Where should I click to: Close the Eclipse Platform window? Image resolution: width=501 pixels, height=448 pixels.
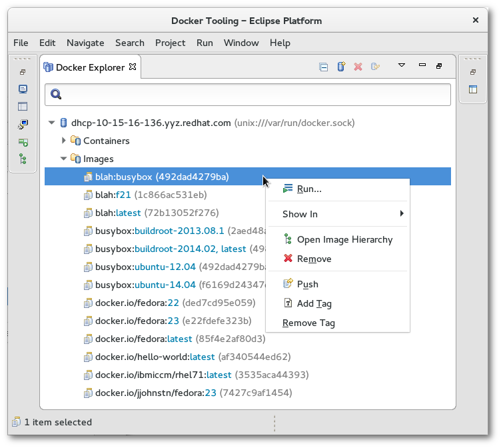click(476, 20)
